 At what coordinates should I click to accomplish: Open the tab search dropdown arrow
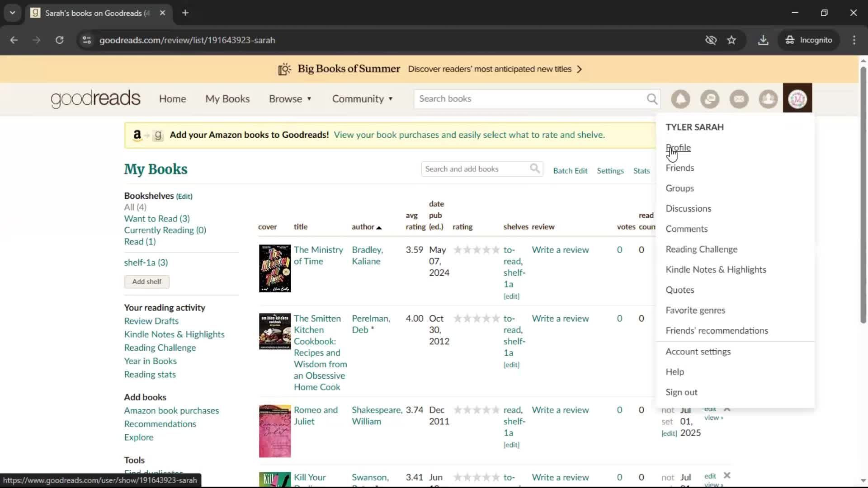coord(13,13)
